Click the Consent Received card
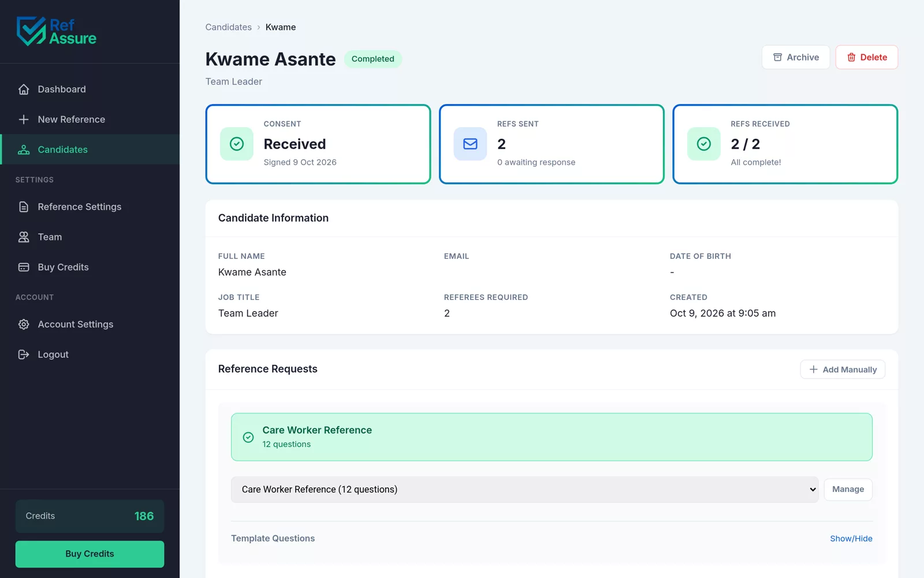 pyautogui.click(x=318, y=144)
